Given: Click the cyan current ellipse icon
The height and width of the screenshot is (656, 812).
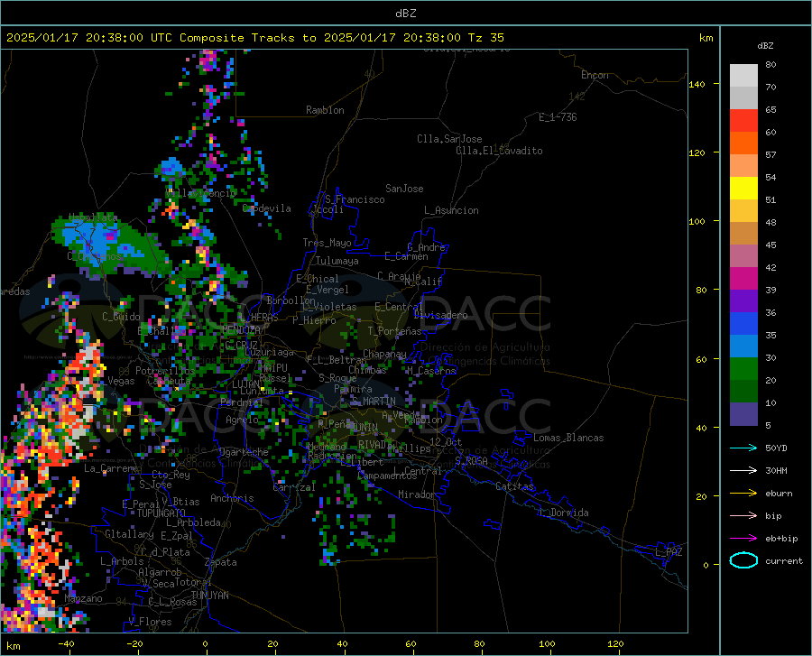Looking at the screenshot, I should [743, 560].
